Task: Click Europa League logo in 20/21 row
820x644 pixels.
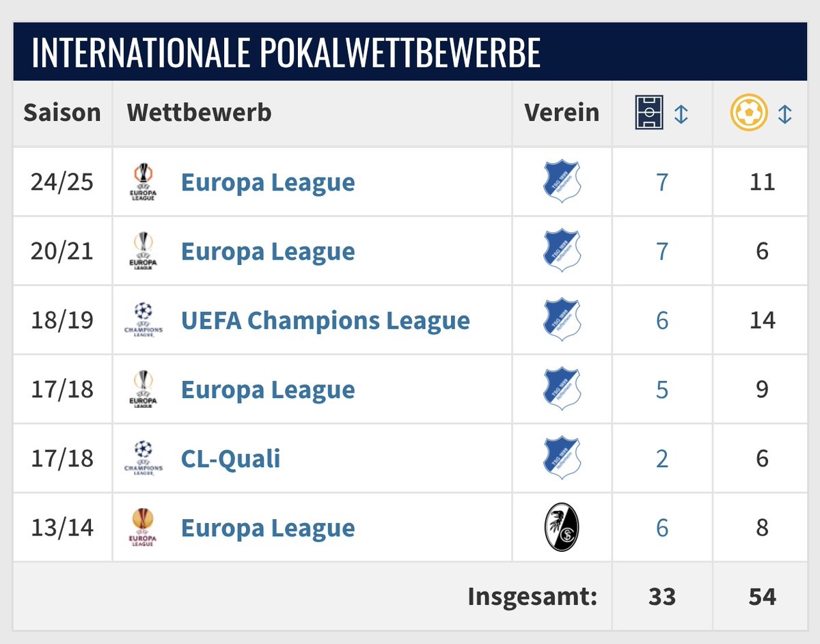Action: pyautogui.click(x=143, y=251)
